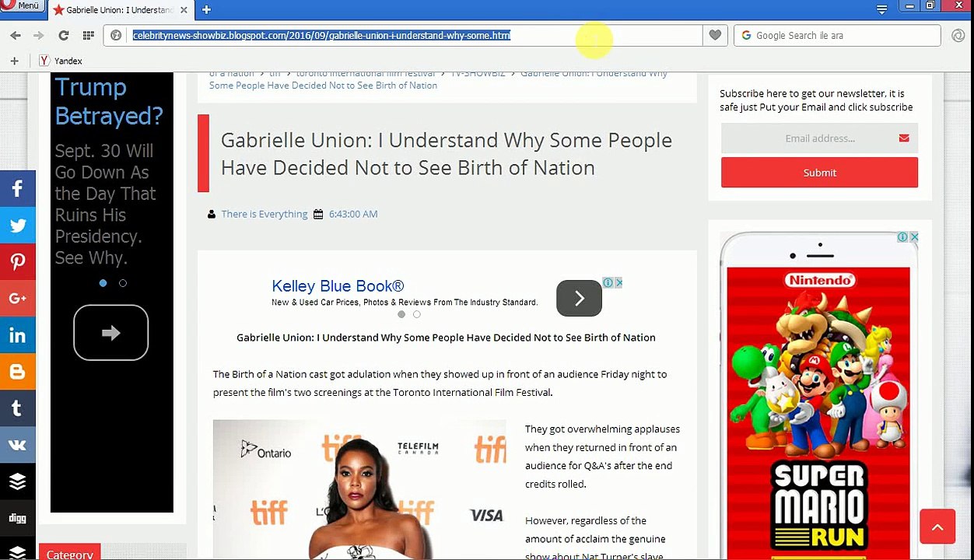The image size is (974, 560).
Task: Open the Opera Menü button
Action: point(21,5)
